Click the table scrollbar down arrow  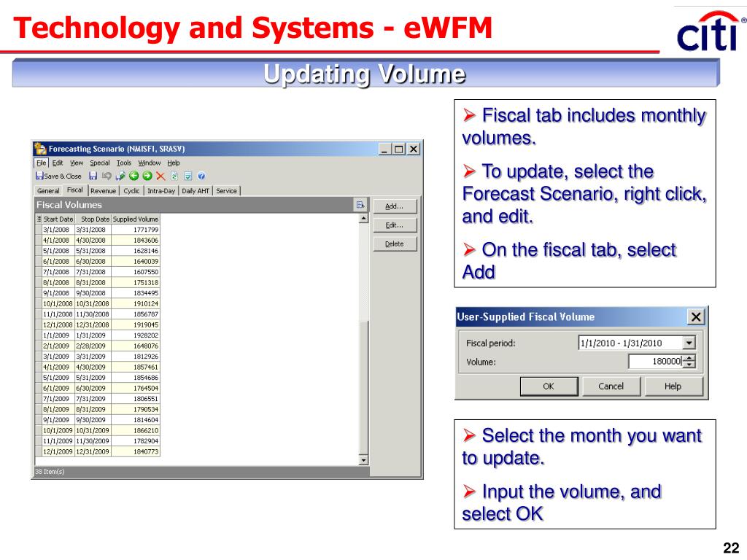point(363,460)
